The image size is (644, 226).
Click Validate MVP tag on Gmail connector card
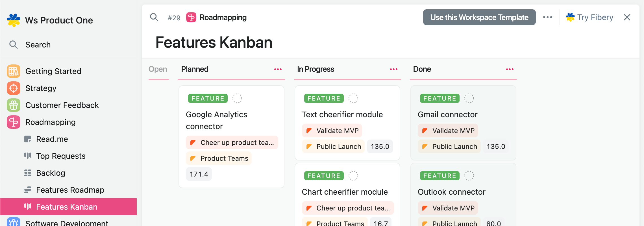(448, 131)
